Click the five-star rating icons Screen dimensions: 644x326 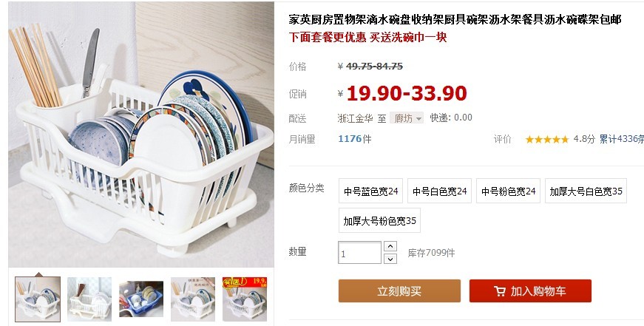tap(547, 140)
